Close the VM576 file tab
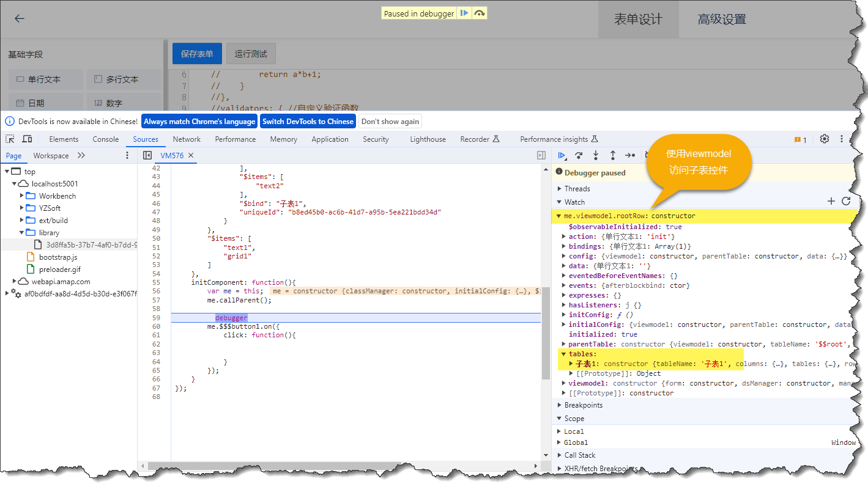The image size is (868, 484). [x=191, y=156]
